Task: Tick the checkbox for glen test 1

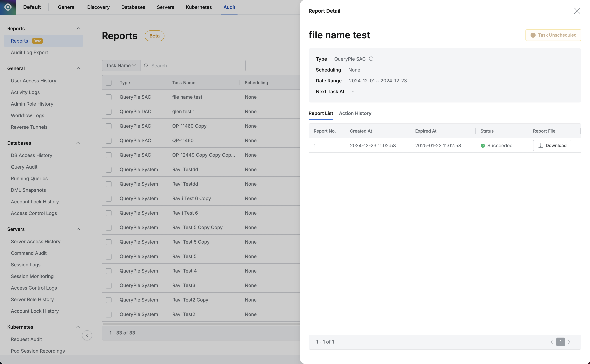Action: click(x=109, y=111)
